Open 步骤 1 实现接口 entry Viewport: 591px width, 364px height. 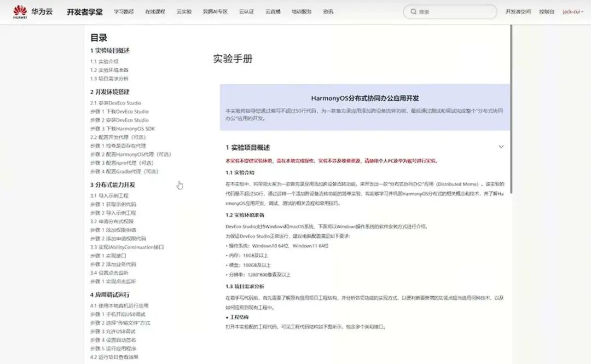click(x=108, y=256)
